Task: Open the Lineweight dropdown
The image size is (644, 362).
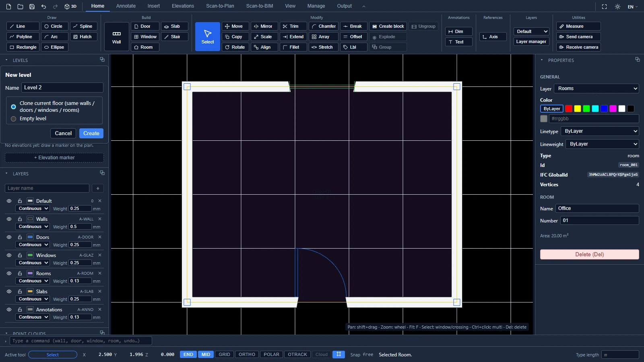Action: click(602, 144)
